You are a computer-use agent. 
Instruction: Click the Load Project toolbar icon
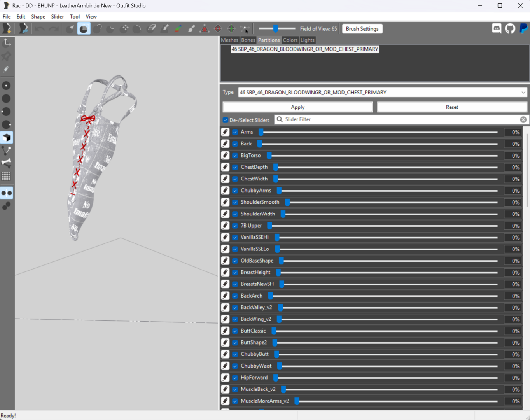coord(23,29)
